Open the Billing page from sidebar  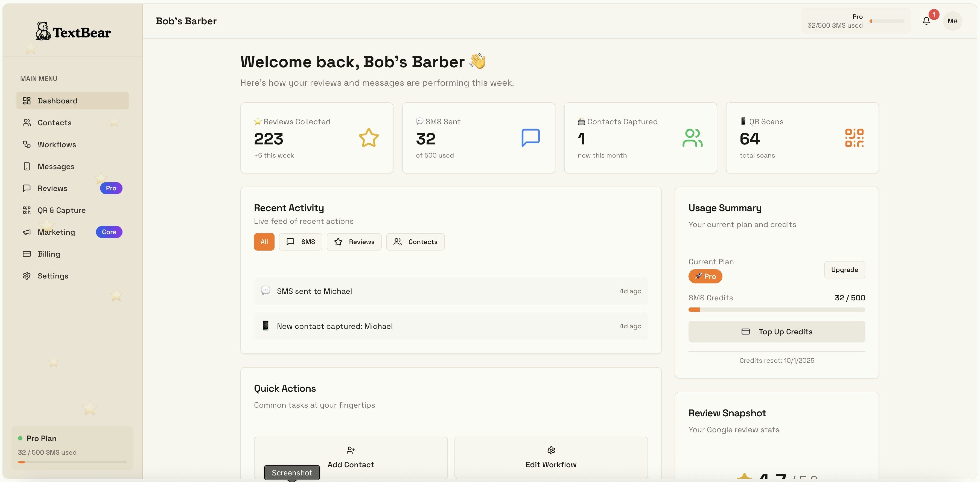(49, 254)
